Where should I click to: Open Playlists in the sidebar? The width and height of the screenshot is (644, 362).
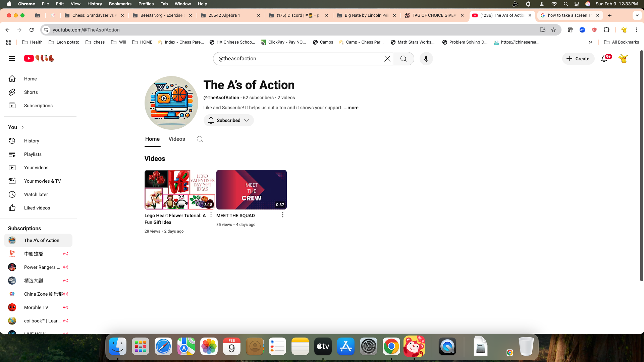[x=38, y=154]
